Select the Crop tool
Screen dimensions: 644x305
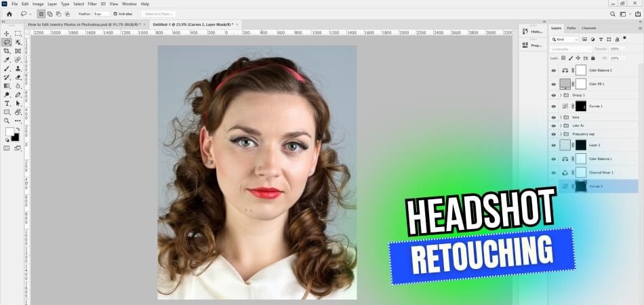click(x=7, y=51)
